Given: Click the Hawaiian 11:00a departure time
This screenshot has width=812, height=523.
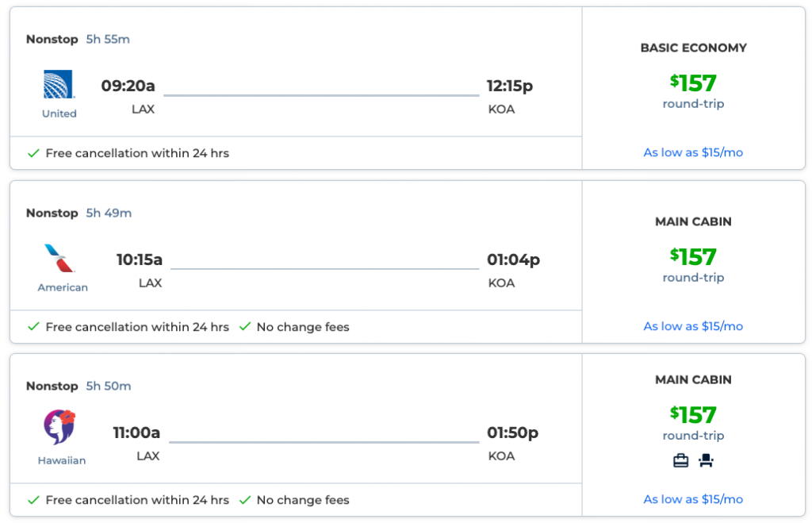Looking at the screenshot, I should [x=136, y=433].
